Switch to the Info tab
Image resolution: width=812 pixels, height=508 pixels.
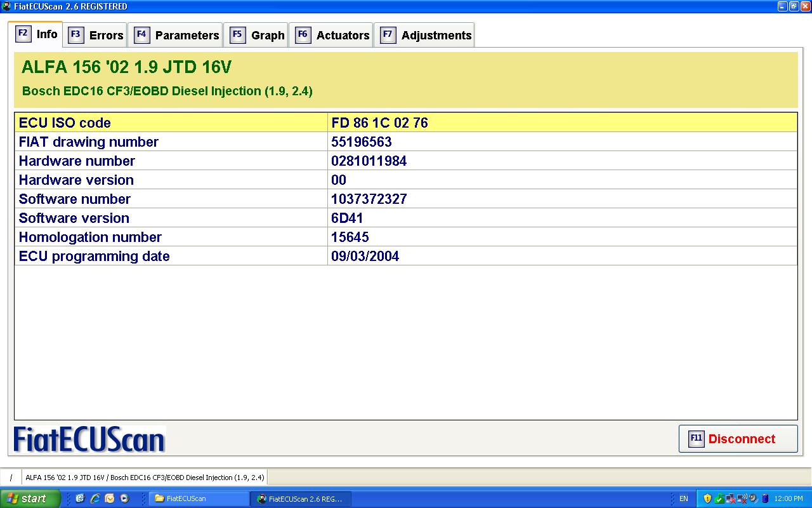click(36, 34)
